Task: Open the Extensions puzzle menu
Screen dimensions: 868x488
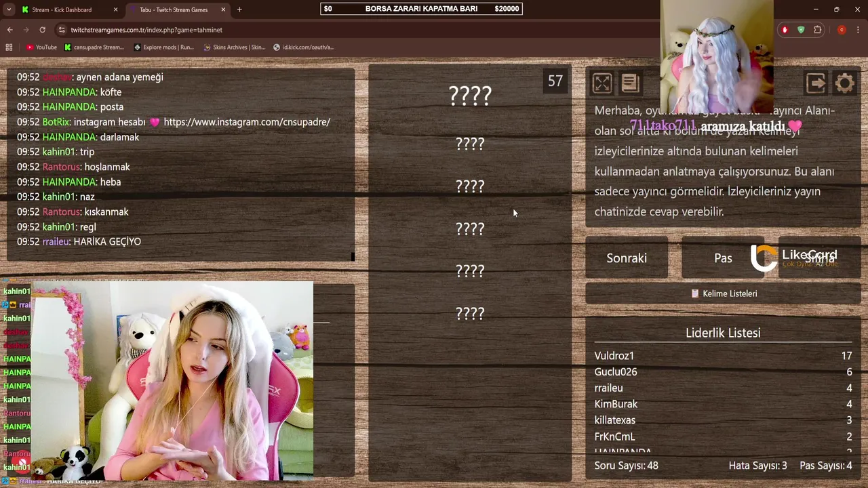Action: 817,30
